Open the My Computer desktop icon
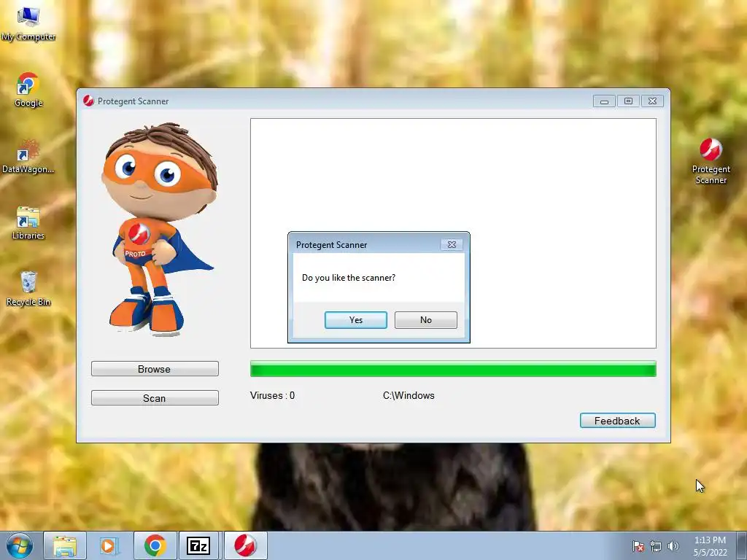The image size is (747, 560). (x=28, y=24)
